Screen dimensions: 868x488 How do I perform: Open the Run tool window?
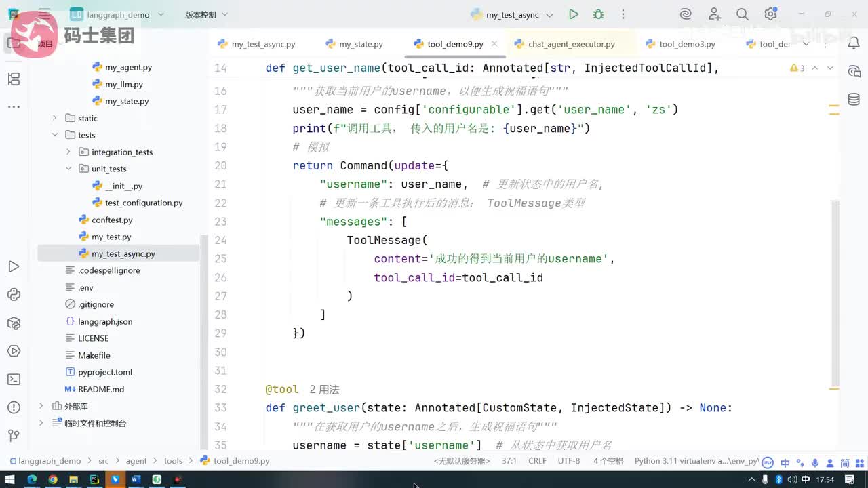pyautogui.click(x=14, y=266)
